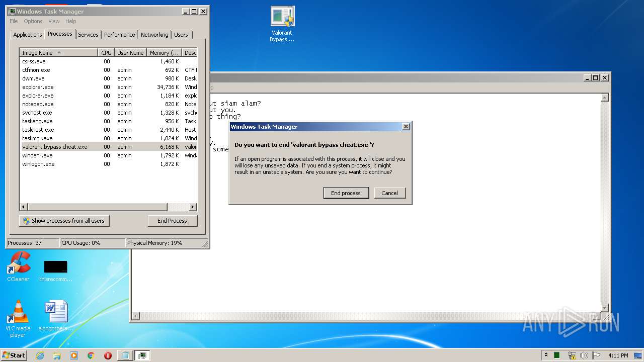Viewport: 644px width, 362px height.
Task: Open Windows Media Player from taskbar
Action: point(74,355)
